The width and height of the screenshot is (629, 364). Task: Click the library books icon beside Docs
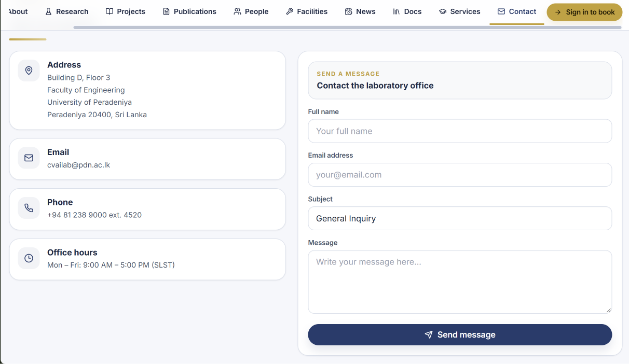tap(396, 11)
